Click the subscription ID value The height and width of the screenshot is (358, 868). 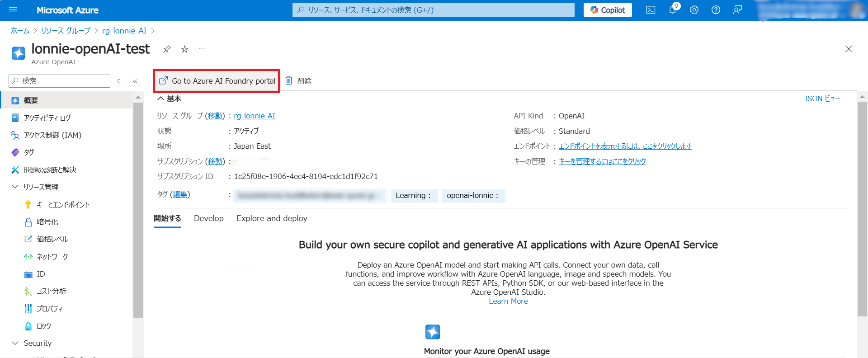(x=306, y=176)
